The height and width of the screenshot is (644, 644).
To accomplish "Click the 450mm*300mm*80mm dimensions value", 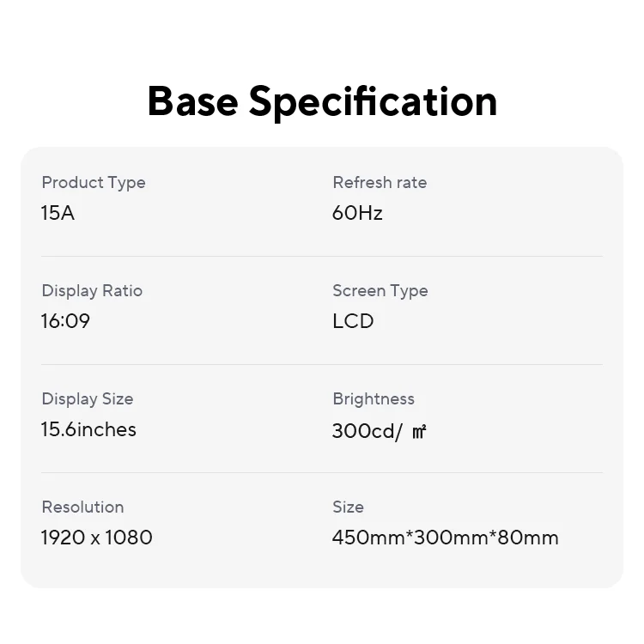I will (445, 538).
